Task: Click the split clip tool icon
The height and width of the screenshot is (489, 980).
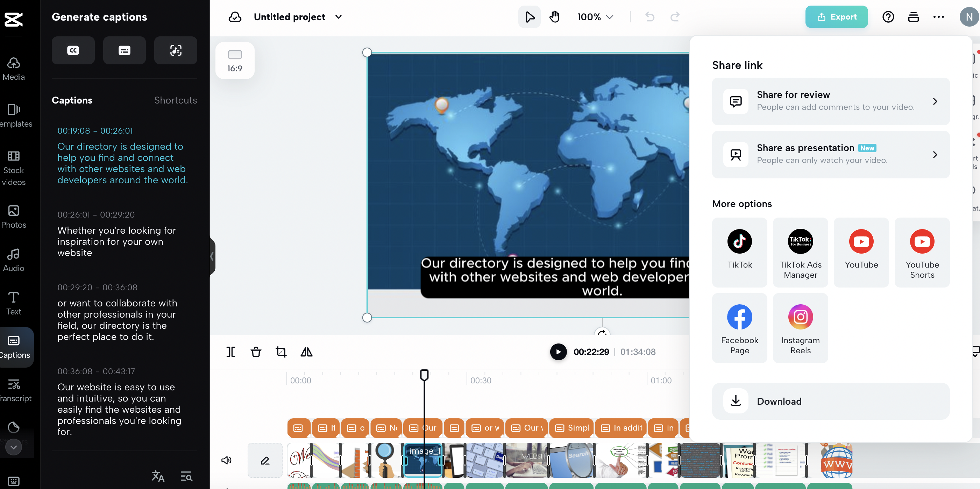Action: click(230, 352)
